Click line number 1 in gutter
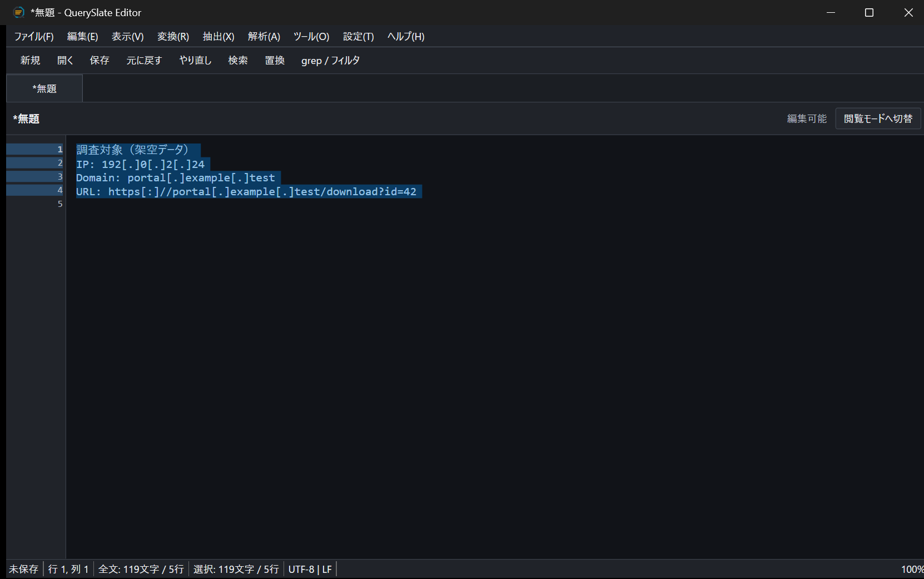 point(60,149)
